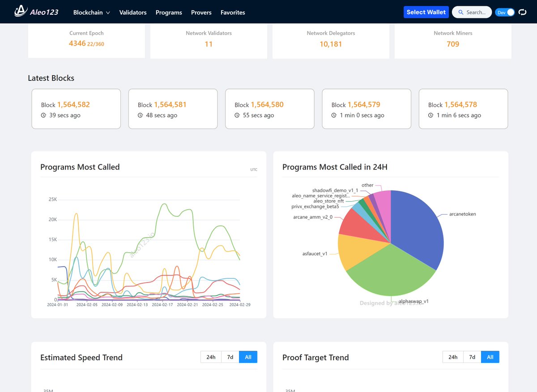537x392 pixels.
Task: Click the Select Wallet button
Action: (426, 12)
